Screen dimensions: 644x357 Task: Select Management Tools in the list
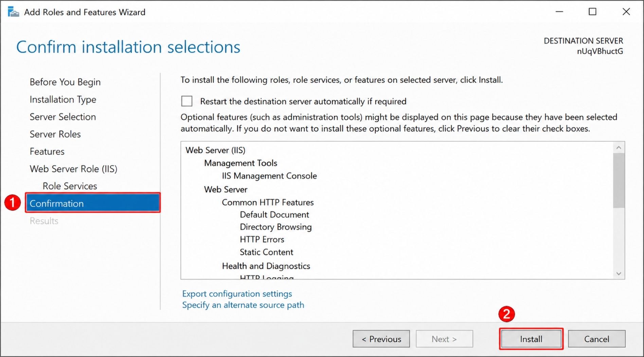[240, 163]
